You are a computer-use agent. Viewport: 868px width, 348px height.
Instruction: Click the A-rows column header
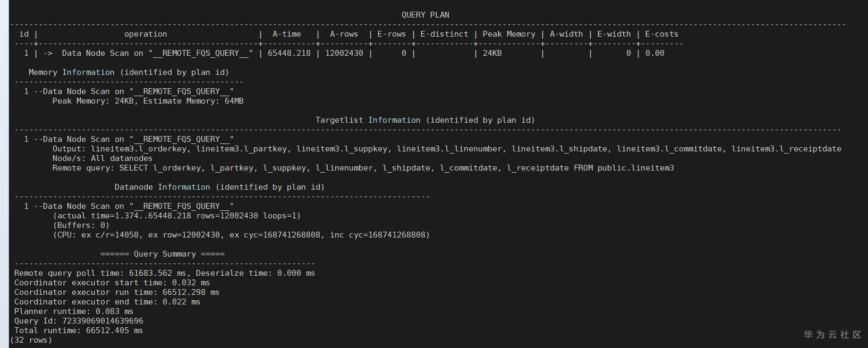click(344, 34)
